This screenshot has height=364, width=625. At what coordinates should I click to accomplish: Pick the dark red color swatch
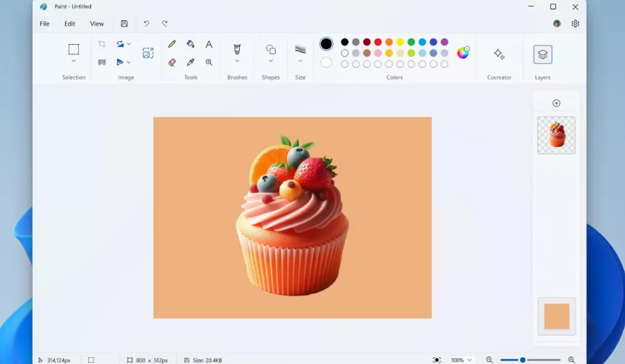click(x=367, y=42)
